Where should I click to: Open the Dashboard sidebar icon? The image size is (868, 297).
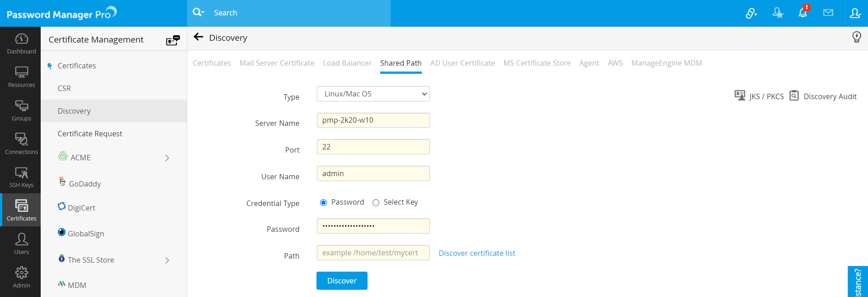coord(21,43)
